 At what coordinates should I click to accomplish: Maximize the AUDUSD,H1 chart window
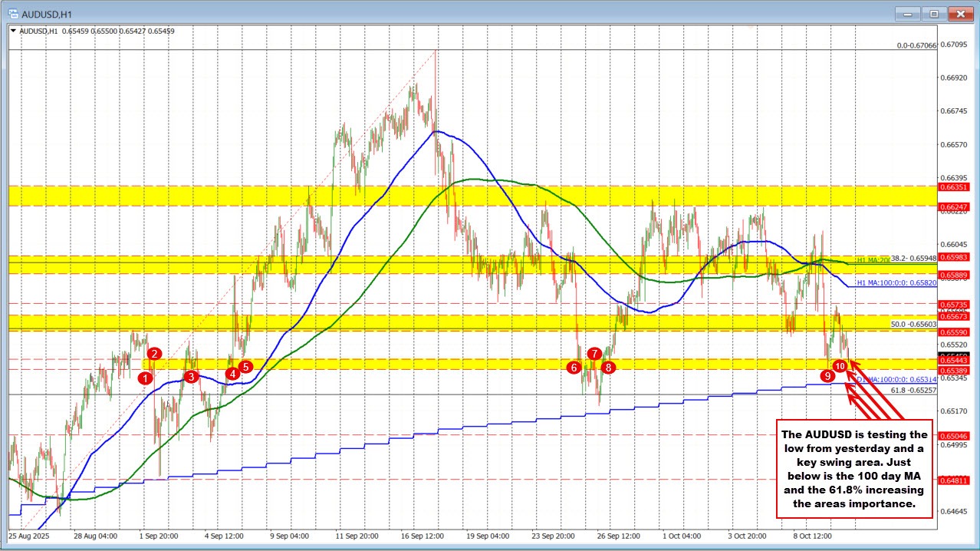934,13
